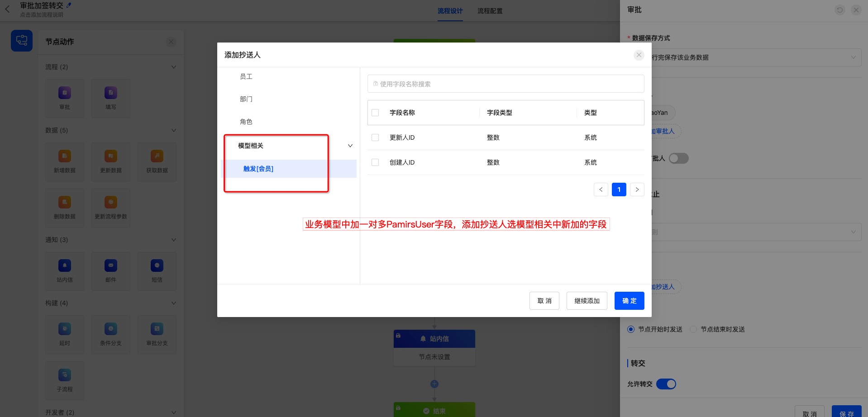Click the edit pencil next to 审批加签转交
Screen dimensions: 868x417
click(69, 5)
